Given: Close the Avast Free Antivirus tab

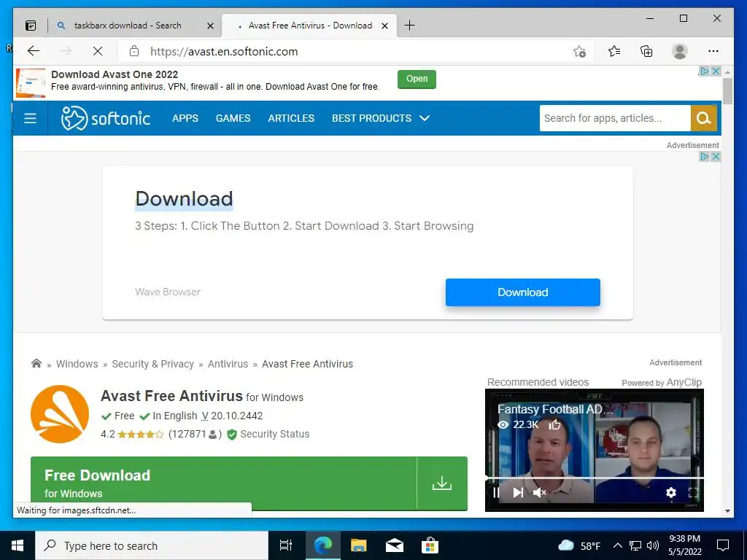Looking at the screenshot, I should point(385,26).
